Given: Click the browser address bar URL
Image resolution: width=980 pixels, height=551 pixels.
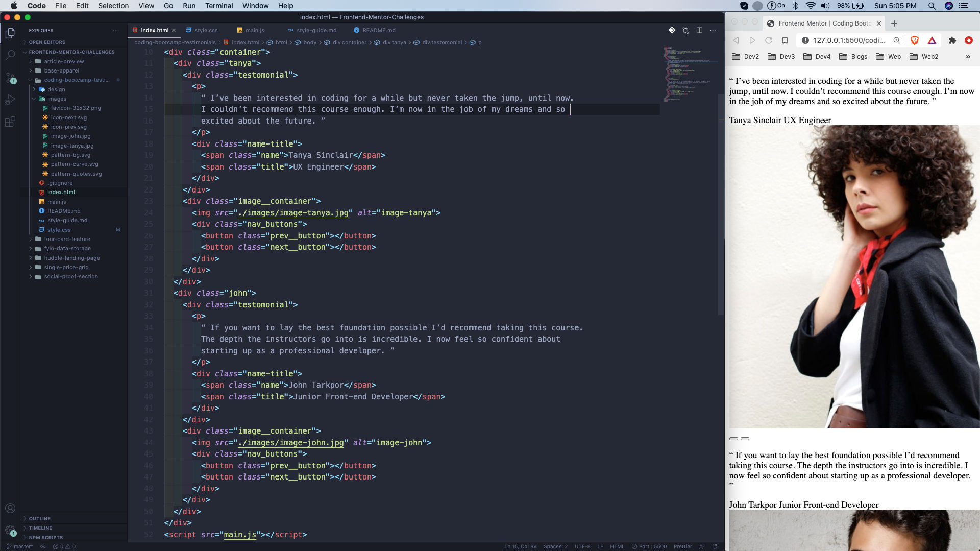Looking at the screenshot, I should (x=848, y=40).
